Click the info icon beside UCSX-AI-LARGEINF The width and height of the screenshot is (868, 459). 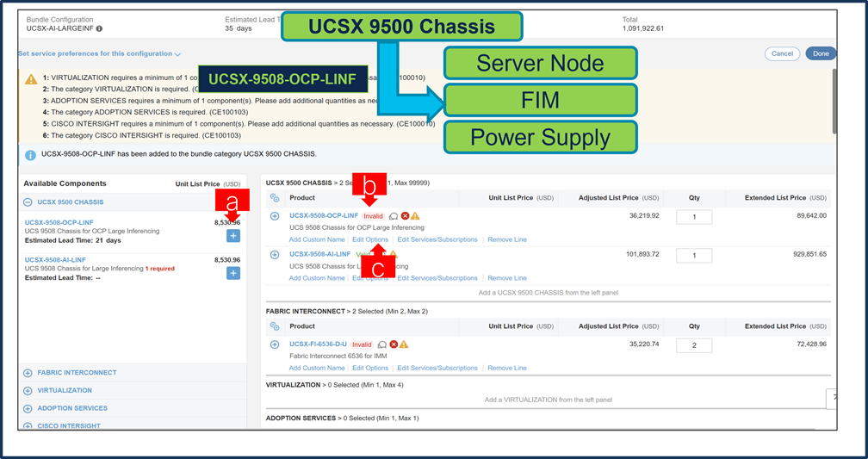pos(99,28)
